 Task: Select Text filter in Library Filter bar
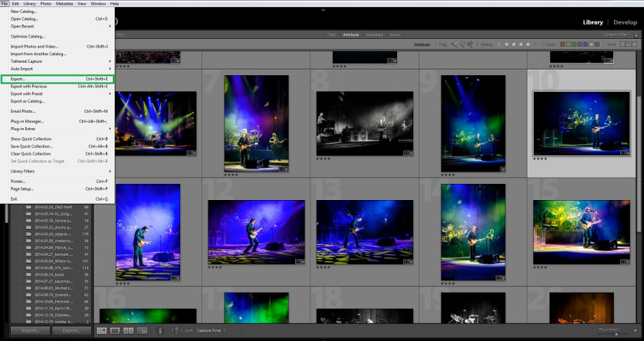331,35
